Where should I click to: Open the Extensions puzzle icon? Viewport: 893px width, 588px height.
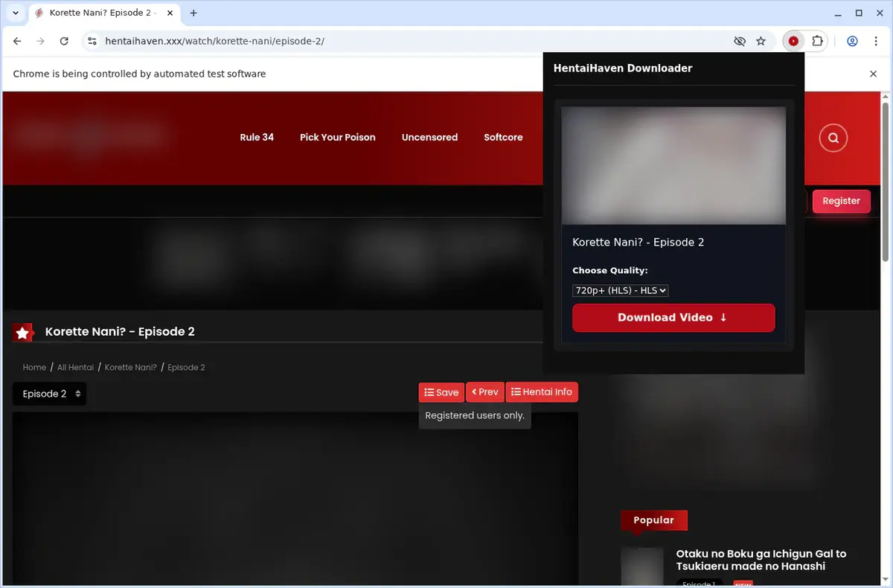pyautogui.click(x=817, y=41)
